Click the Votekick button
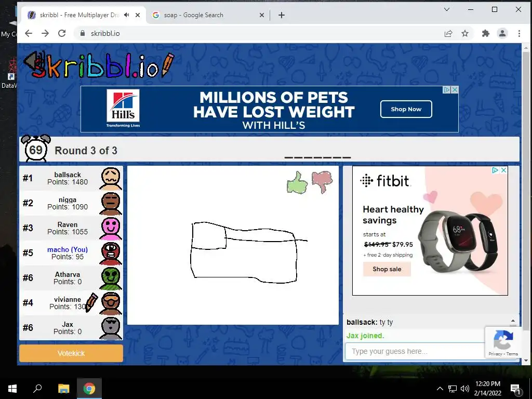 [71, 353]
